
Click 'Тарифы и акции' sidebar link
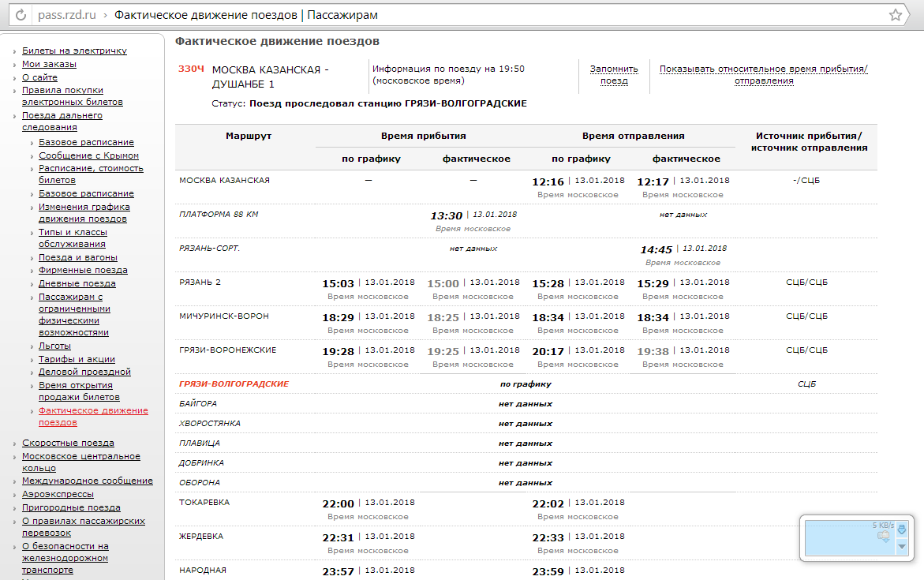tap(77, 359)
